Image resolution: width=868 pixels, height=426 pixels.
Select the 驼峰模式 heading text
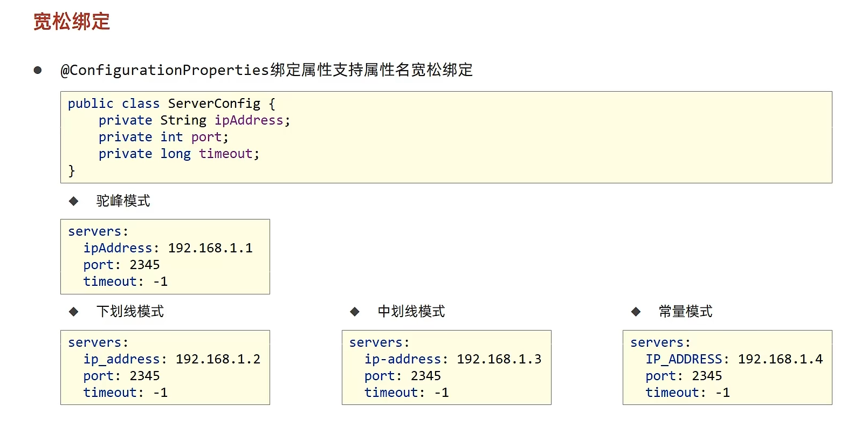tap(123, 201)
